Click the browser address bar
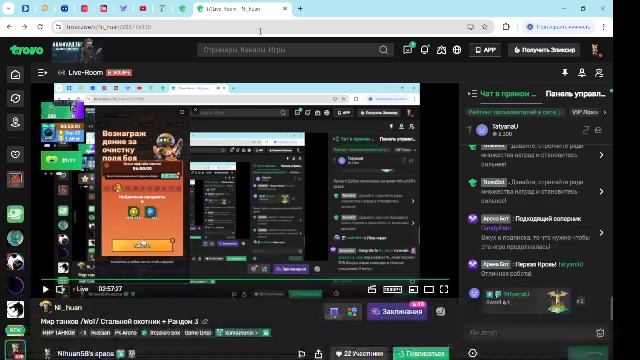Viewport: 640px width, 360px height. 261,27
